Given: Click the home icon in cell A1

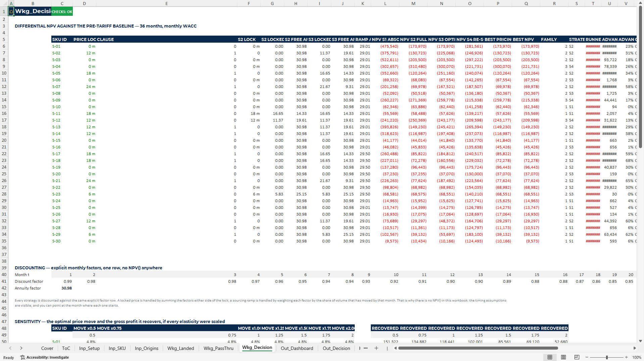Looking at the screenshot, I should click(x=11, y=12).
